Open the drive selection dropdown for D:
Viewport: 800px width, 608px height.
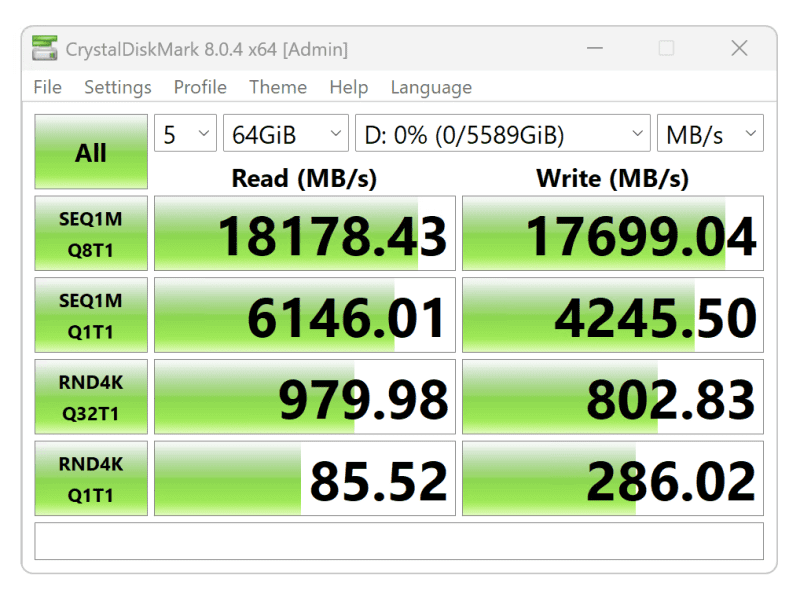pos(502,134)
